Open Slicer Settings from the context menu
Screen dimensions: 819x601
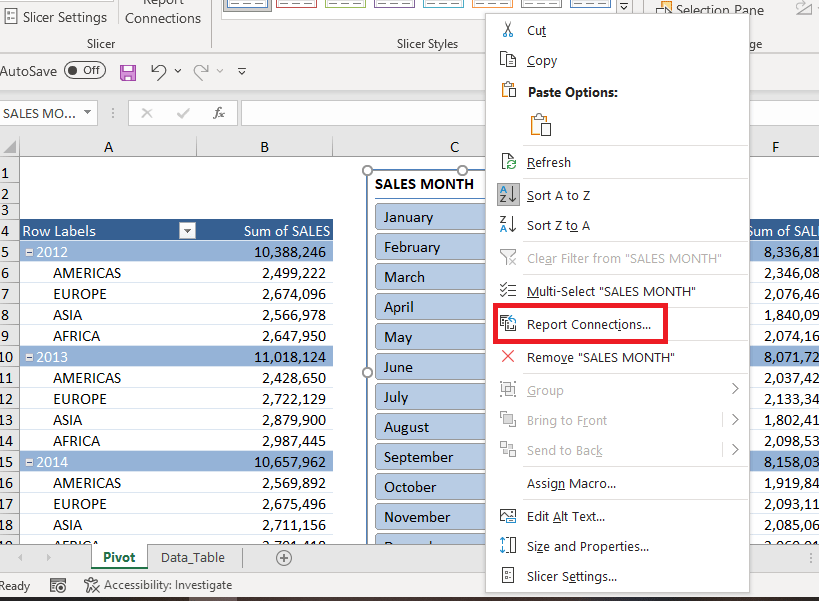pyautogui.click(x=617, y=576)
